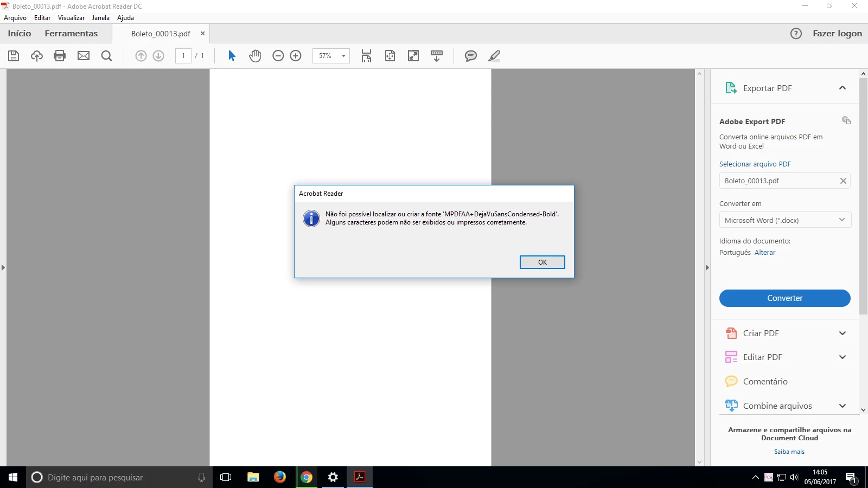This screenshot has width=868, height=488.
Task: Select the Boleto_00013.pdf document tab
Action: pos(161,34)
